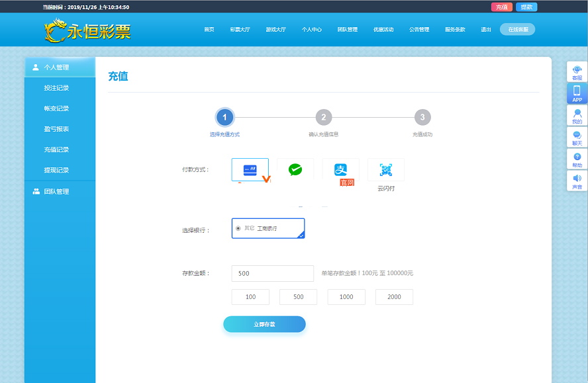Select the bank card payment method icon
This screenshot has width=588, height=383.
[250, 170]
